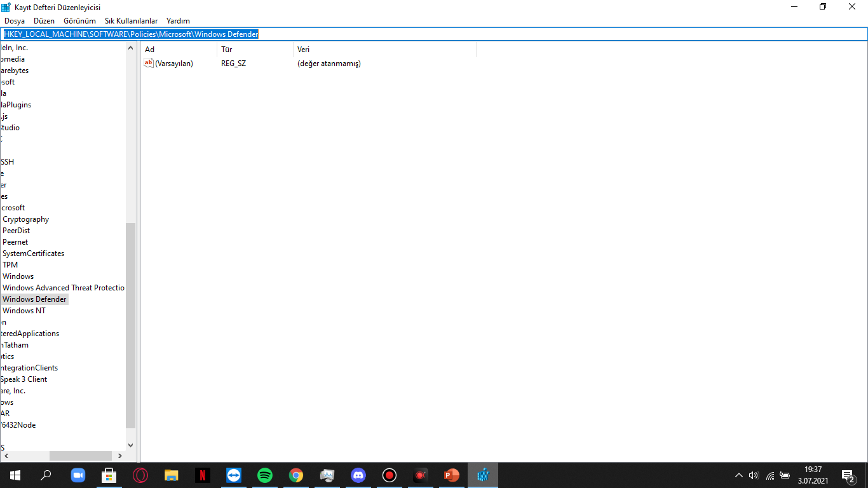This screenshot has height=488, width=868.
Task: Click the tree's horizontal scrollbar left arrow
Action: [x=5, y=456]
